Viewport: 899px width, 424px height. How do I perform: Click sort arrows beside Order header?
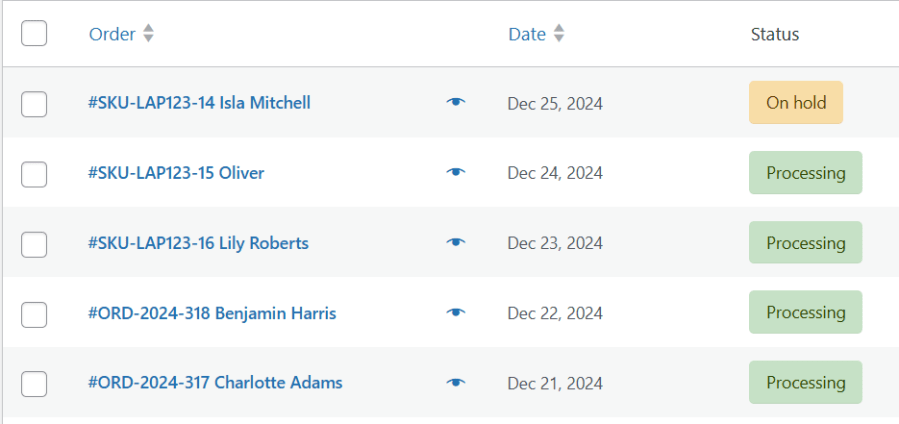149,34
